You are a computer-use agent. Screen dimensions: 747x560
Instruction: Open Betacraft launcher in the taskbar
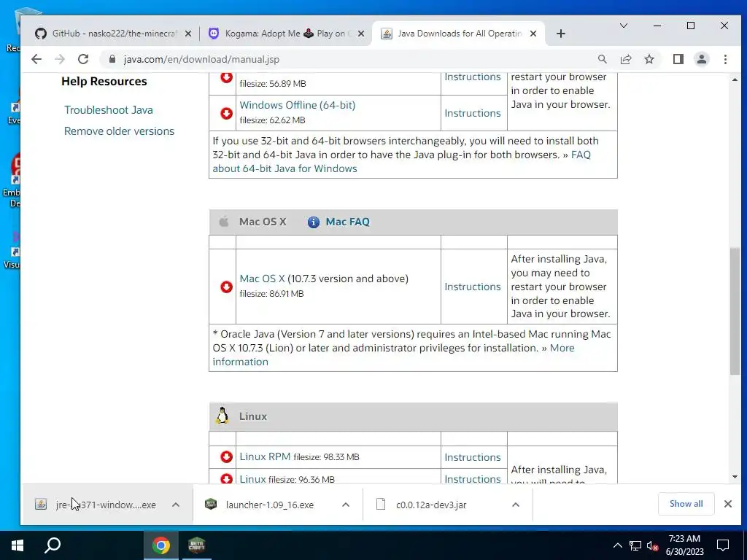pyautogui.click(x=196, y=545)
